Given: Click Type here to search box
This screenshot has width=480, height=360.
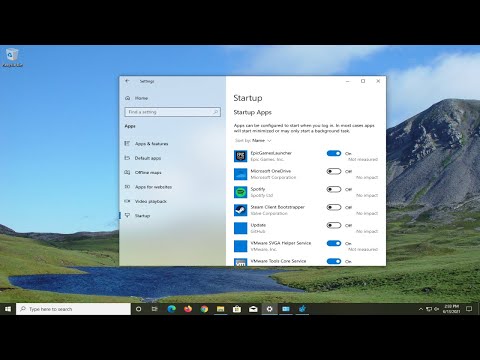Looking at the screenshot, I should tap(73, 309).
